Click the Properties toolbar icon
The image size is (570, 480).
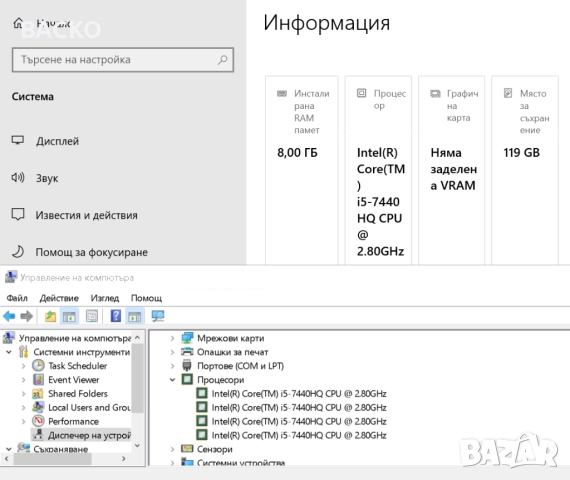click(92, 316)
